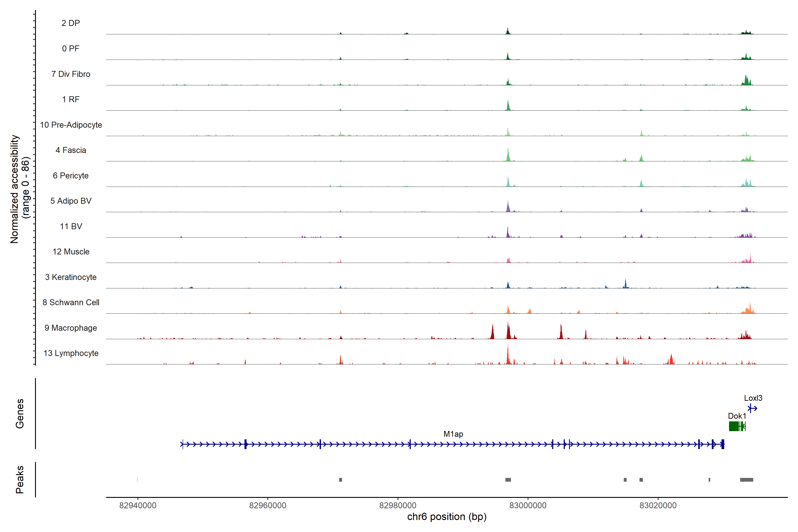Click the green Dok1 gene block
The width and height of the screenshot is (798, 532).
[733, 426]
